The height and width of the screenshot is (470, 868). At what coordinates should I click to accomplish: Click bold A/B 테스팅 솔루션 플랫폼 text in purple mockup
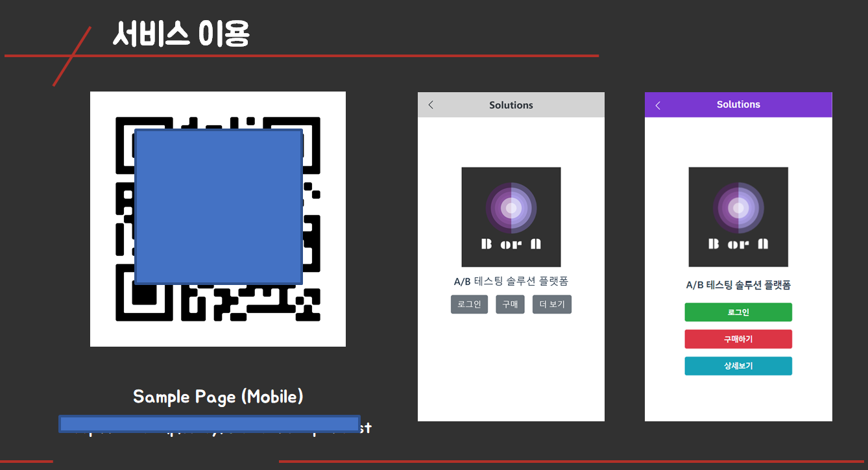pos(738,284)
